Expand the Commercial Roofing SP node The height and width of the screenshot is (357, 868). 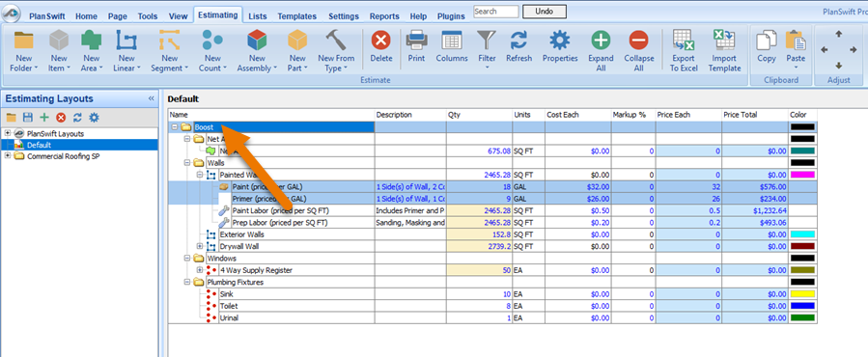pyautogui.click(x=7, y=156)
